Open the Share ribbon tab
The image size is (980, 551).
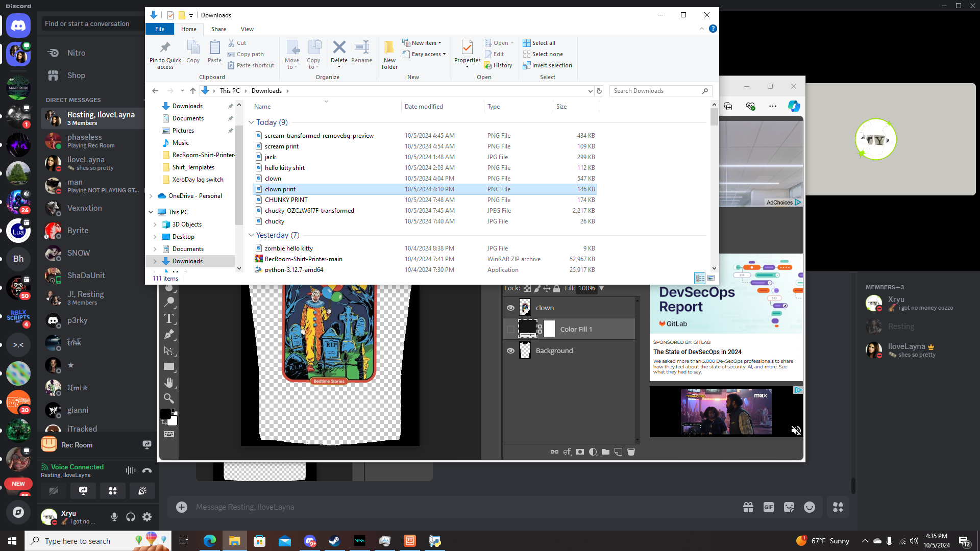218,29
